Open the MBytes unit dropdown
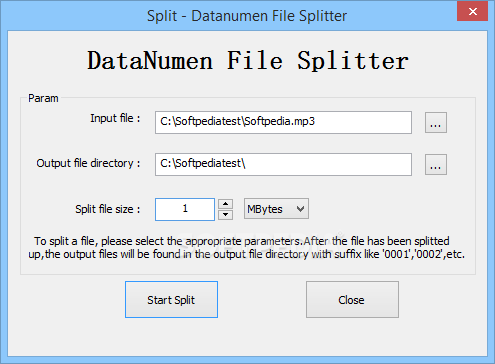Viewport: 495px width, 364px height. tap(276, 209)
